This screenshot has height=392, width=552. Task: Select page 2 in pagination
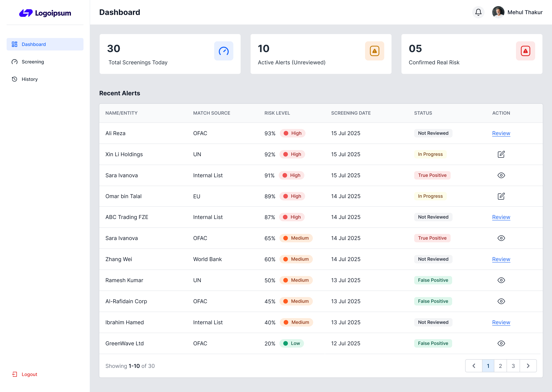point(500,366)
